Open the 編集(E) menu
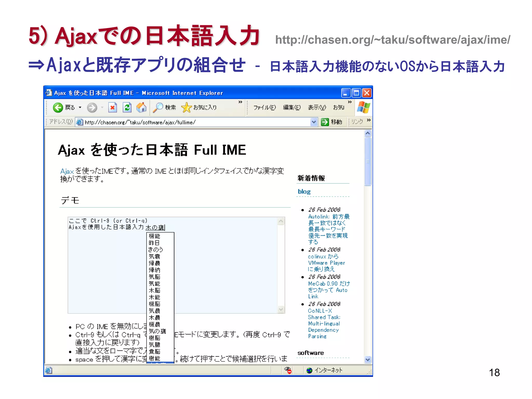 pyautogui.click(x=292, y=108)
